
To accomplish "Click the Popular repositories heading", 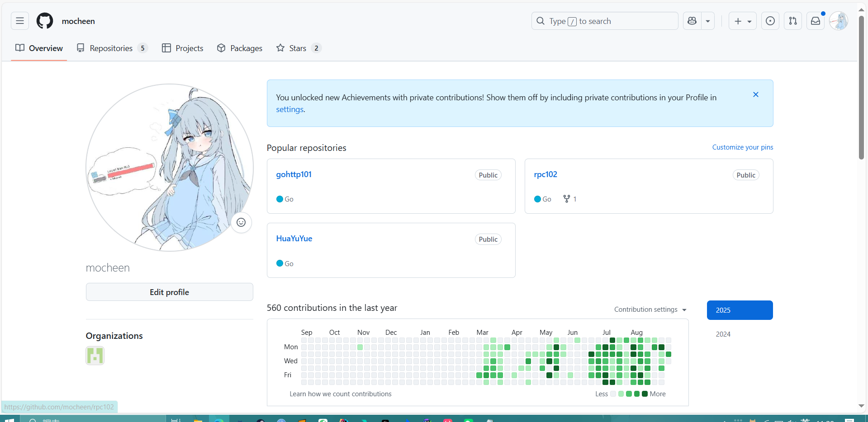I will point(307,148).
